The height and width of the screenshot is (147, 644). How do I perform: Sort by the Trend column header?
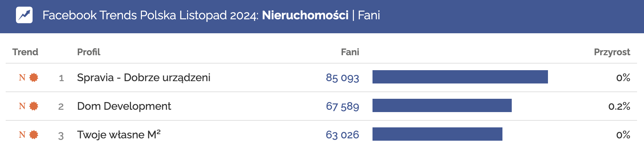[25, 52]
